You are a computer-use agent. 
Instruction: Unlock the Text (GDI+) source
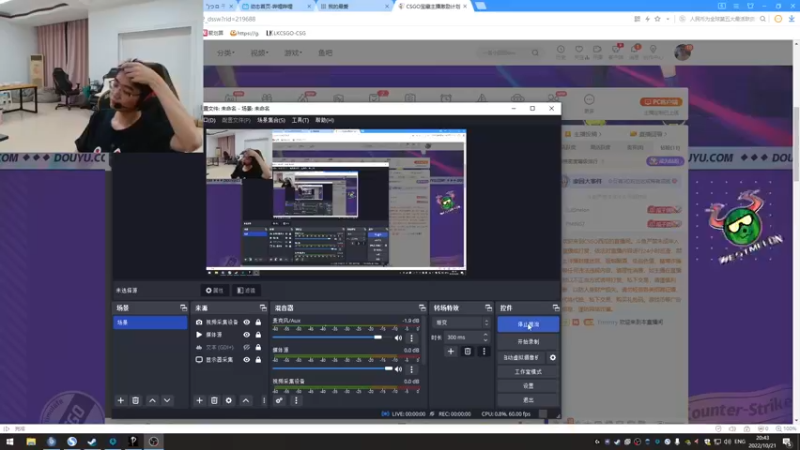point(258,347)
